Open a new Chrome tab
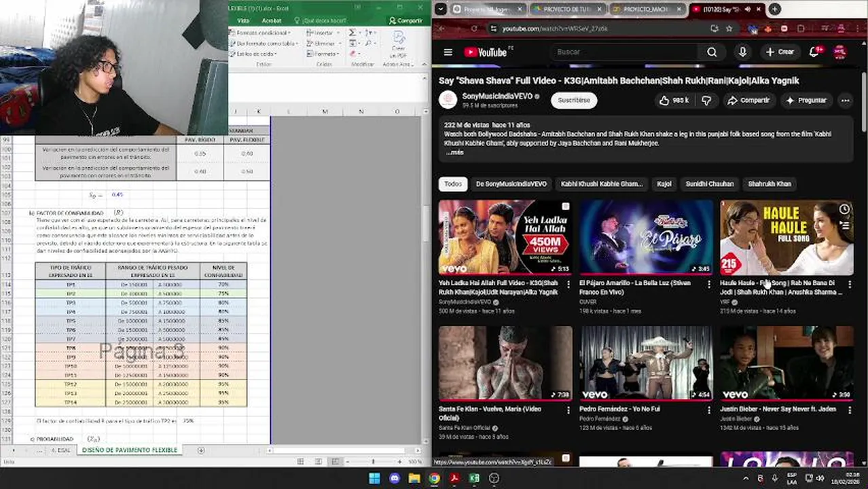 click(x=774, y=9)
